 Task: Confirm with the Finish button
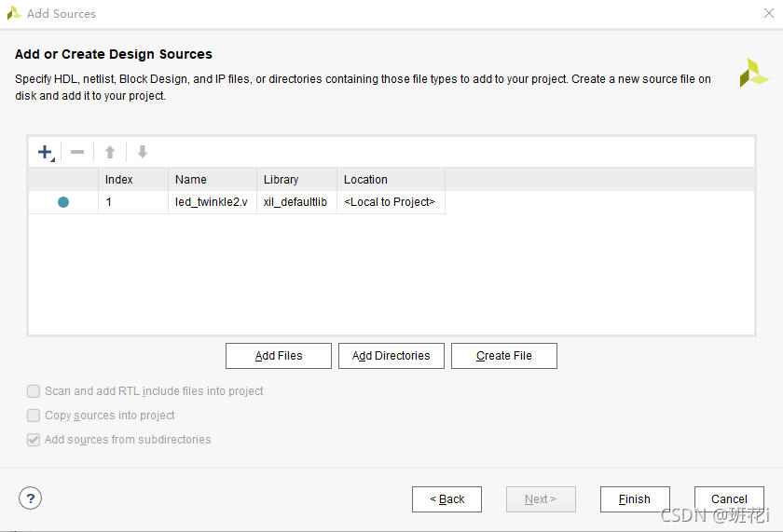pos(635,499)
